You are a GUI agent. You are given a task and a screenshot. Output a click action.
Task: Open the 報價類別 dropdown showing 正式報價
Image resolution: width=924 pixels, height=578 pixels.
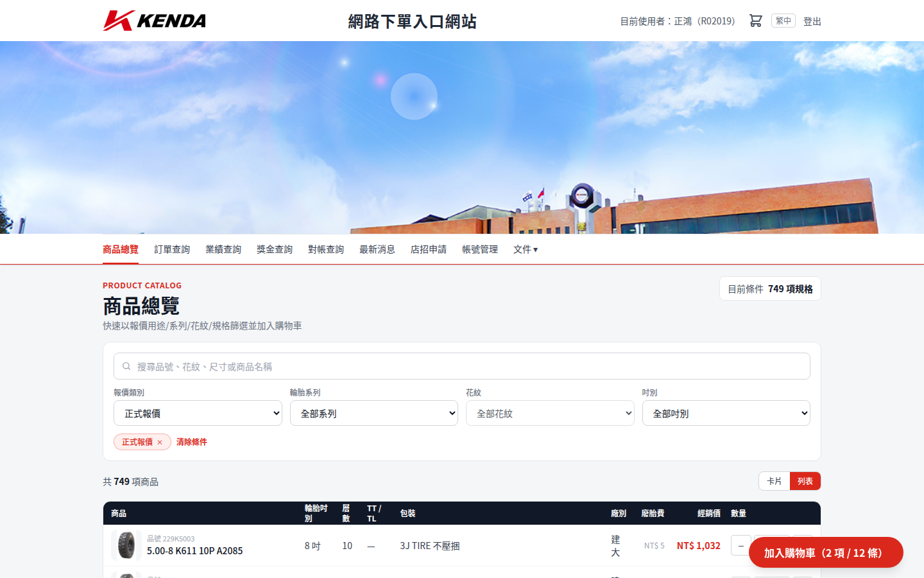click(198, 413)
